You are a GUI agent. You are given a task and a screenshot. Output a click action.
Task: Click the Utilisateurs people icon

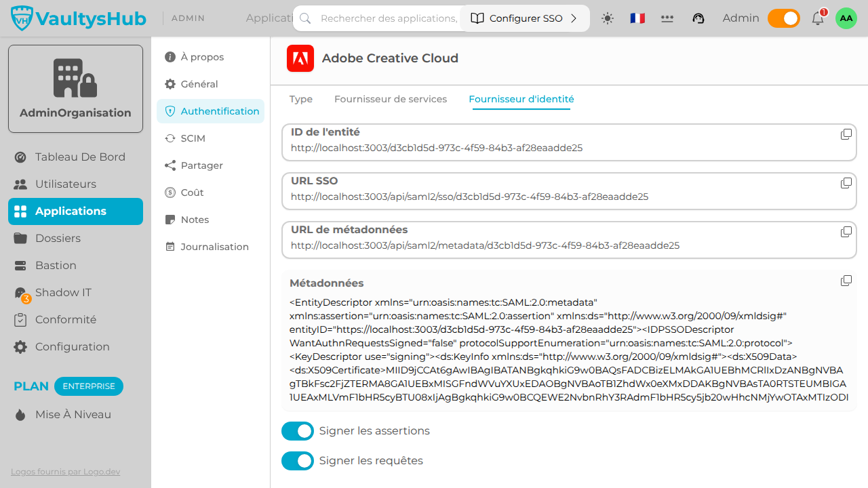click(x=20, y=184)
